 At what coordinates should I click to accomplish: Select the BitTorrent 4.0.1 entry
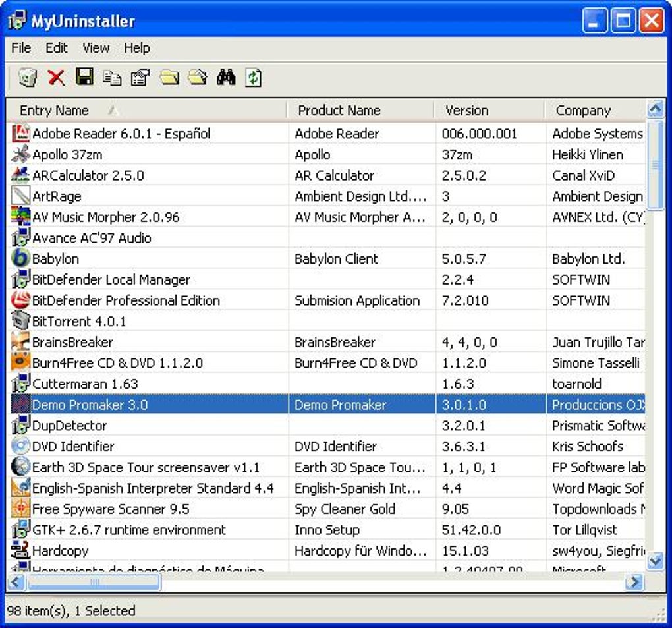[79, 322]
